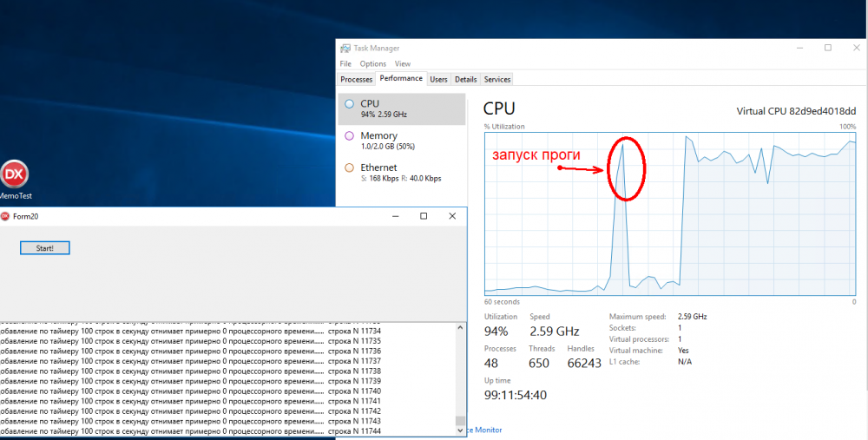Click the Memory usage text "1.0/2.0 GB (50%)"
Image resolution: width=868 pixels, height=440 pixels.
coord(387,147)
